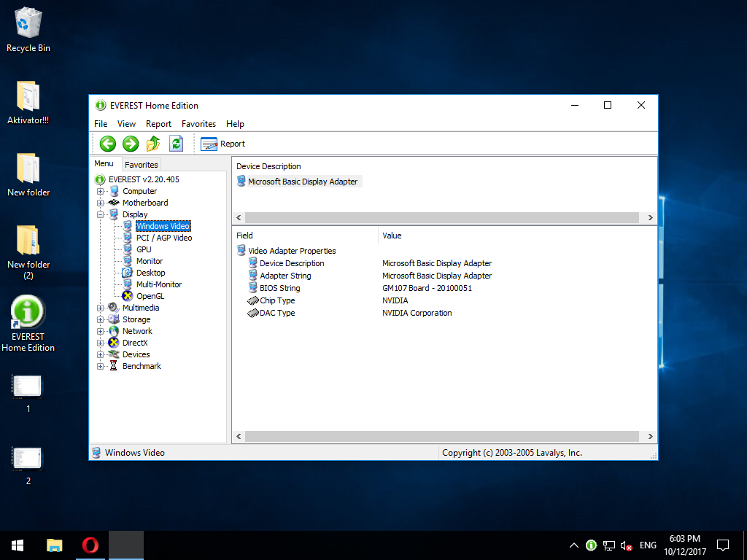
Task: Click right arrow of upper pane scrollbar
Action: click(650, 217)
